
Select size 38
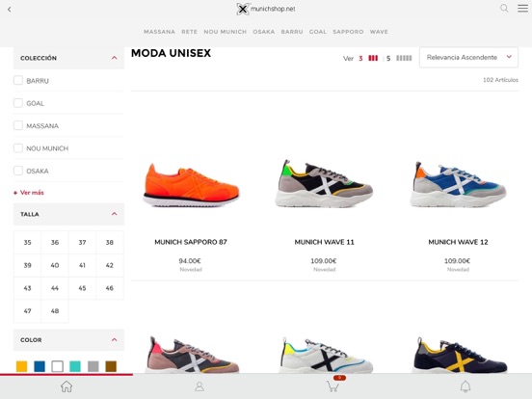coord(110,242)
